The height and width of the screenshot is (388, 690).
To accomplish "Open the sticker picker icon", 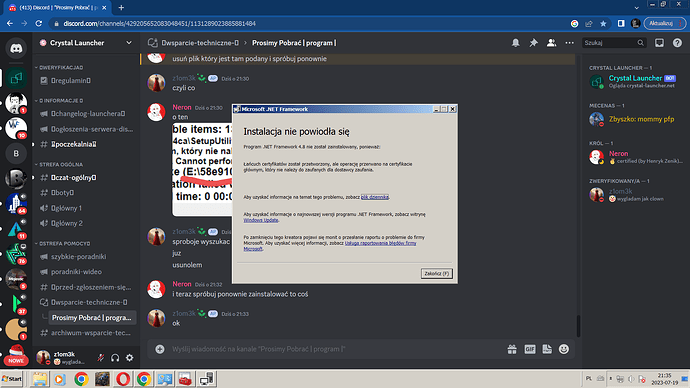I will click(x=547, y=349).
